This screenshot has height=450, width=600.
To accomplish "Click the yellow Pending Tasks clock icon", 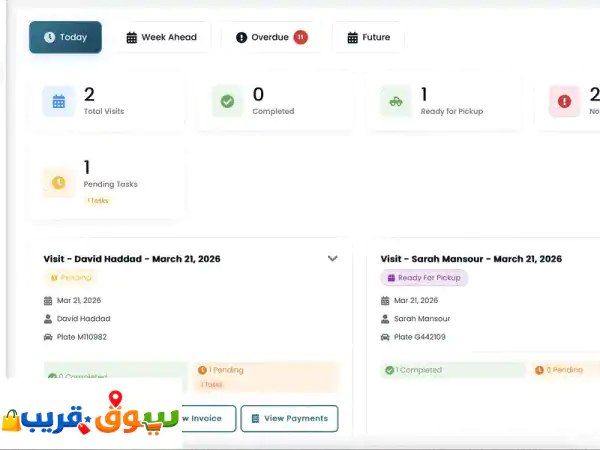I will pyautogui.click(x=59, y=183).
